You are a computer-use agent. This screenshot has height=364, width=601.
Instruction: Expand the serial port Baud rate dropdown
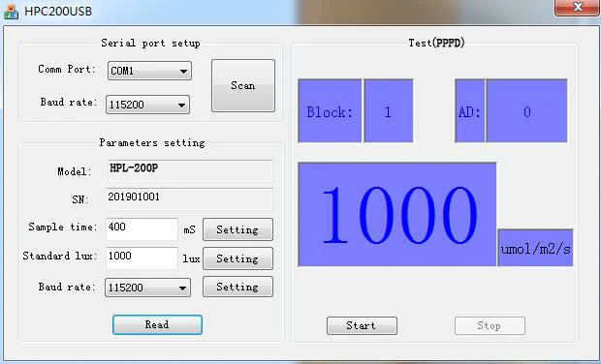[147, 105]
